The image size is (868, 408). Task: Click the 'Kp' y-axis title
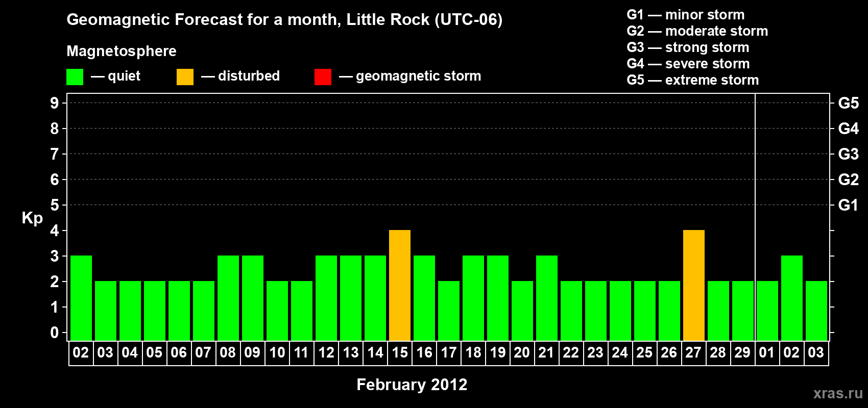point(32,218)
